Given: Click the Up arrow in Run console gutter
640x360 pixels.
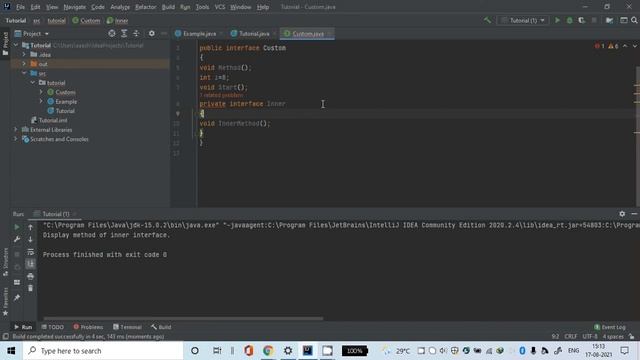Looking at the screenshot, I should pyautogui.click(x=31, y=227).
